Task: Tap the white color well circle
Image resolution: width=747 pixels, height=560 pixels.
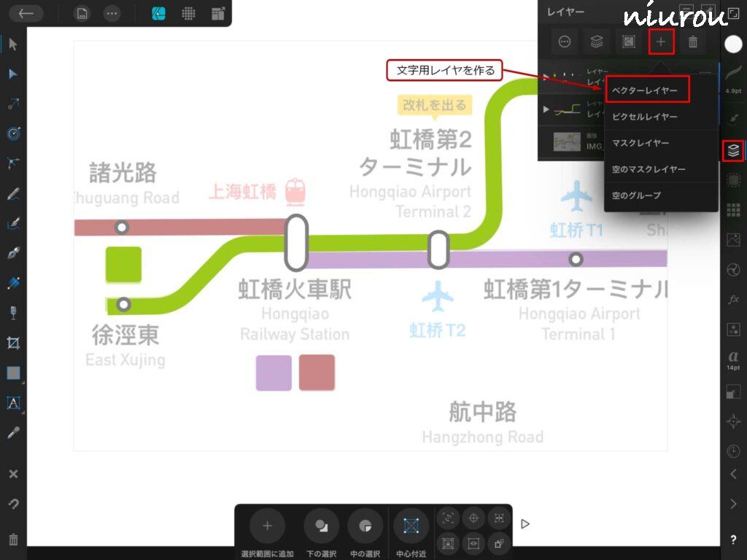Action: [733, 44]
